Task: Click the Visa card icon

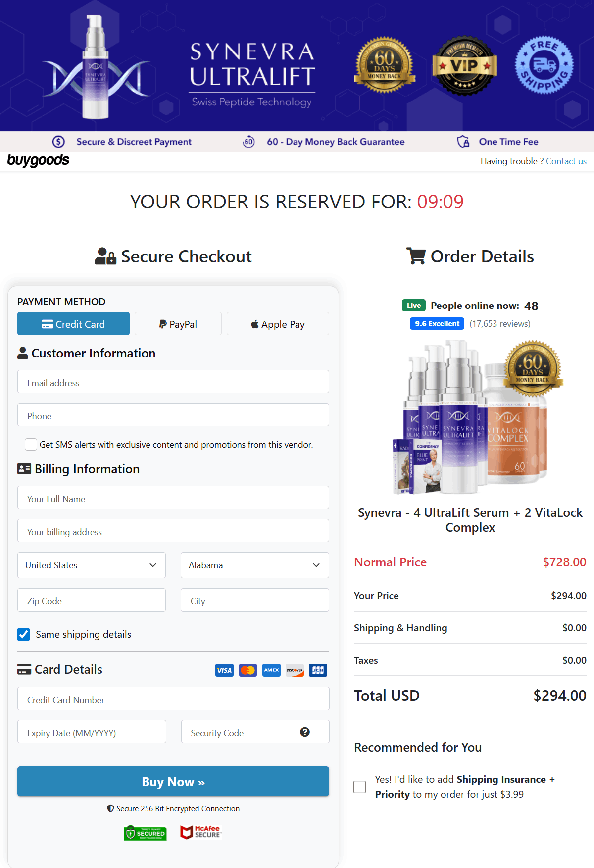Action: tap(224, 670)
